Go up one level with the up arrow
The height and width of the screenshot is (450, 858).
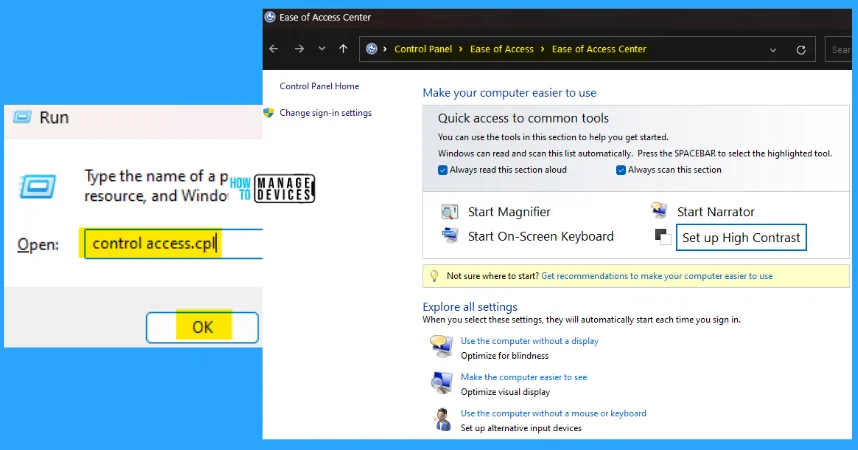(x=343, y=49)
